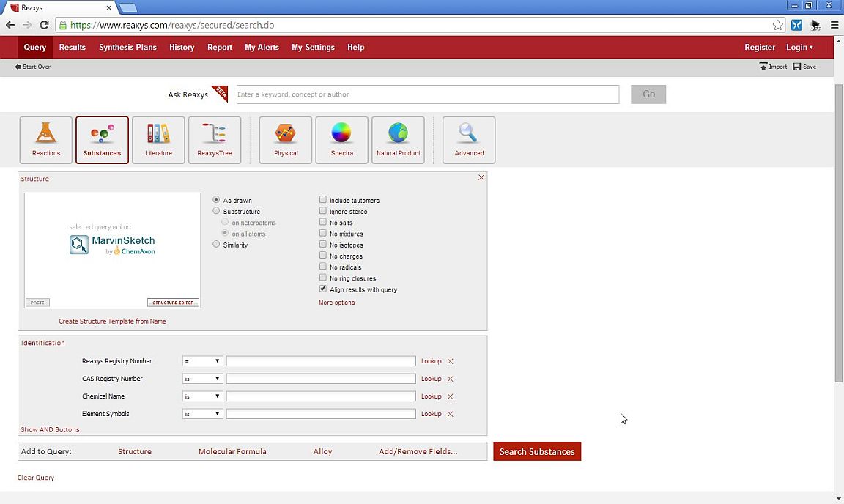Enable the No salts checkbox
Image resolution: width=844 pixels, height=504 pixels.
pyautogui.click(x=323, y=222)
